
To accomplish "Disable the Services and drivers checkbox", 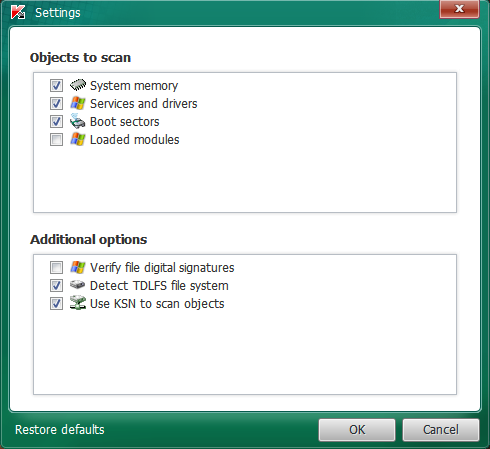I will pos(56,104).
